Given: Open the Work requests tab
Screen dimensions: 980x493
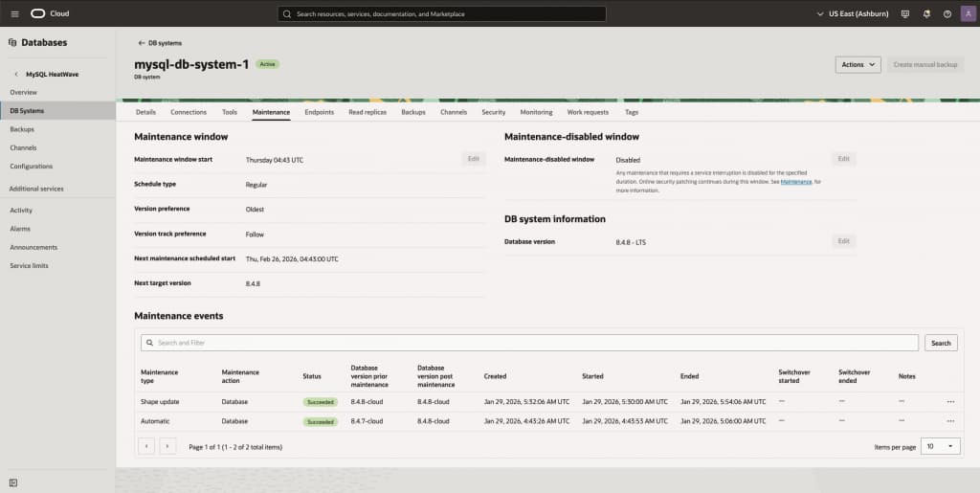Looking at the screenshot, I should tap(588, 112).
